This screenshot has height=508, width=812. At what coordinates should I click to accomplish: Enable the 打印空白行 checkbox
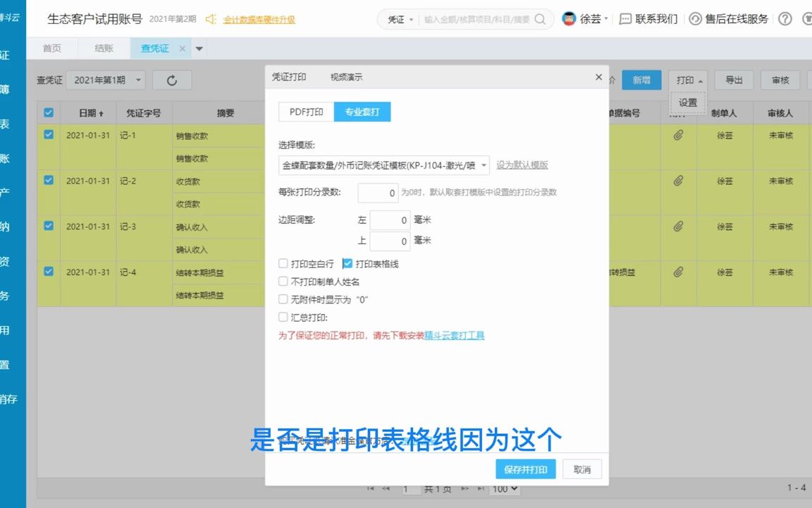(285, 263)
